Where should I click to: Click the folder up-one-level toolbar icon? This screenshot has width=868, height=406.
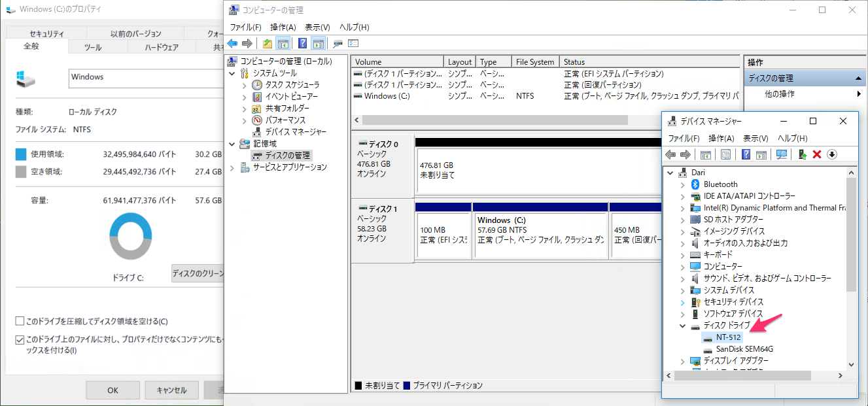268,44
